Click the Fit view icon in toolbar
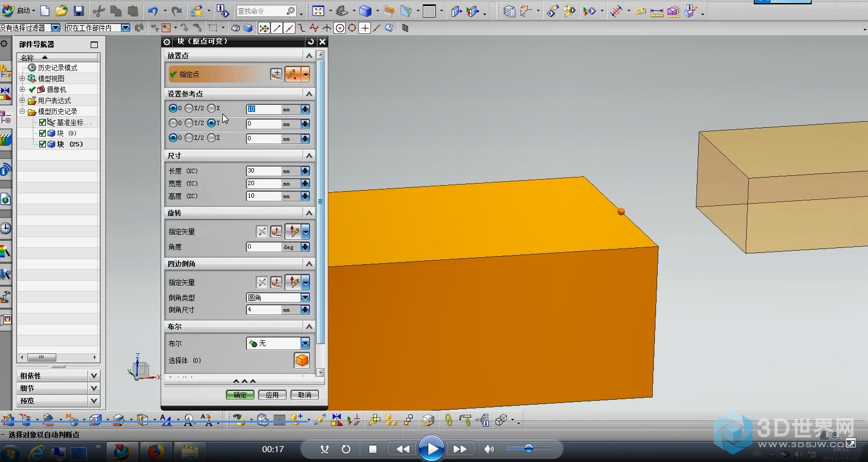The height and width of the screenshot is (462, 868). tap(318, 11)
